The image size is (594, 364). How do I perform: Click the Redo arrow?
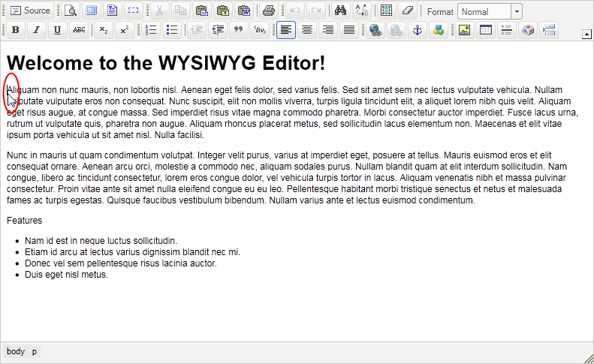(x=316, y=11)
